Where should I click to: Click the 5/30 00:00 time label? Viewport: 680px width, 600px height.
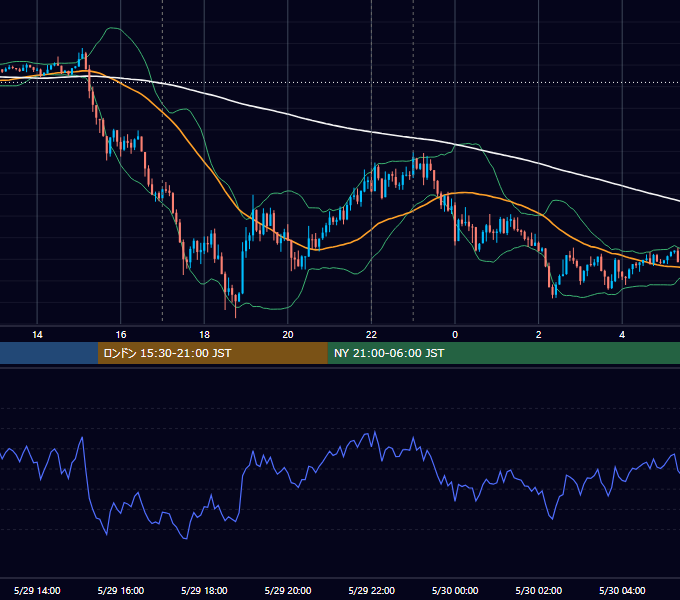[x=455, y=590]
